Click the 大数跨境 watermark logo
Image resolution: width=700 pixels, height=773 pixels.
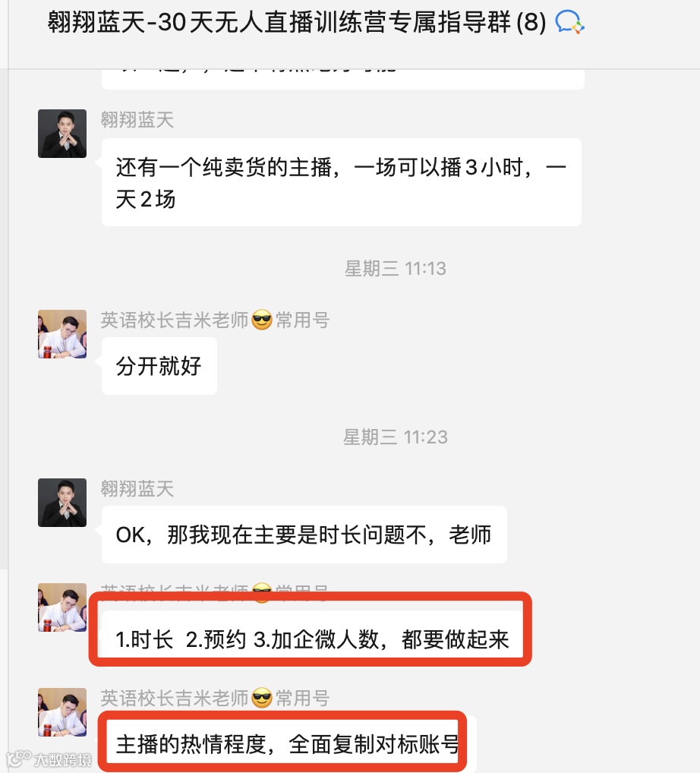point(49,759)
